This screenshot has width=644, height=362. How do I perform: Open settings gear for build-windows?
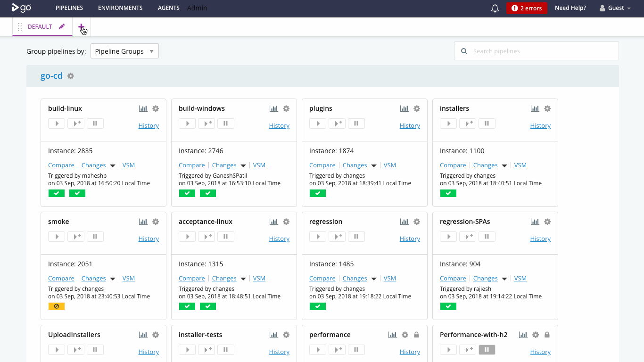pyautogui.click(x=286, y=108)
